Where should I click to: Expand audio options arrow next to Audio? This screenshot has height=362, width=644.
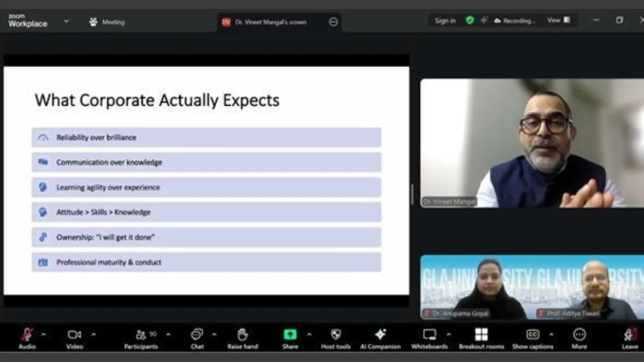point(43,334)
